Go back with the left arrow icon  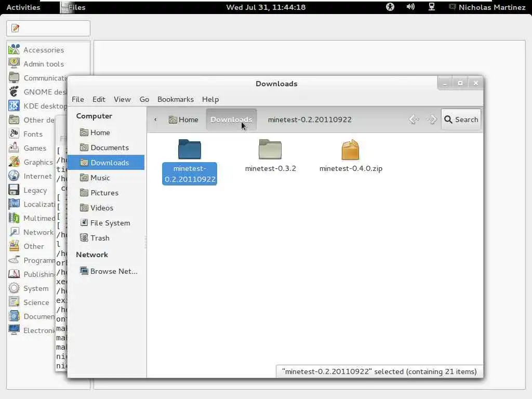414,119
